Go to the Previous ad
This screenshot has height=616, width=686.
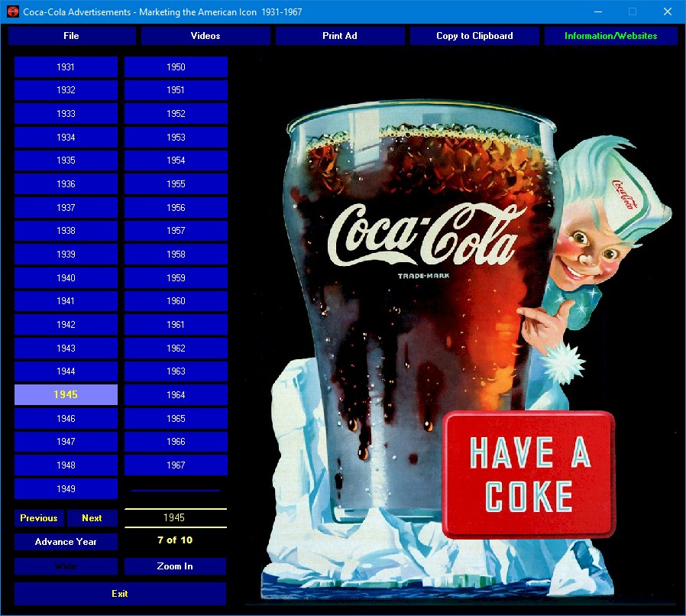[x=39, y=518]
